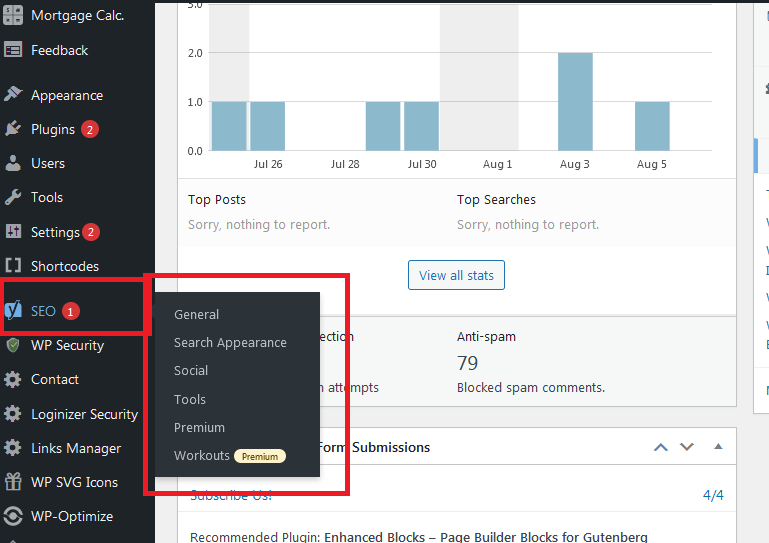Open Settings in the admin sidebar

point(55,232)
